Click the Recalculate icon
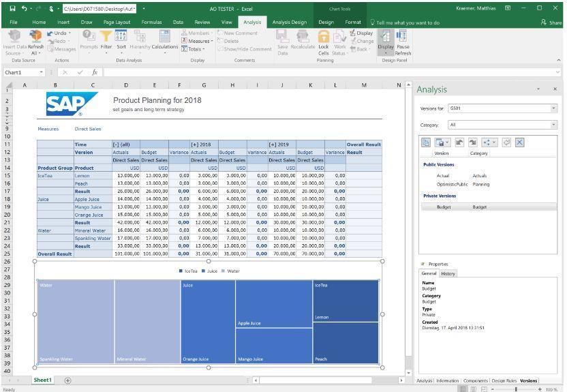Screen dimensions: 567x392 (303, 36)
